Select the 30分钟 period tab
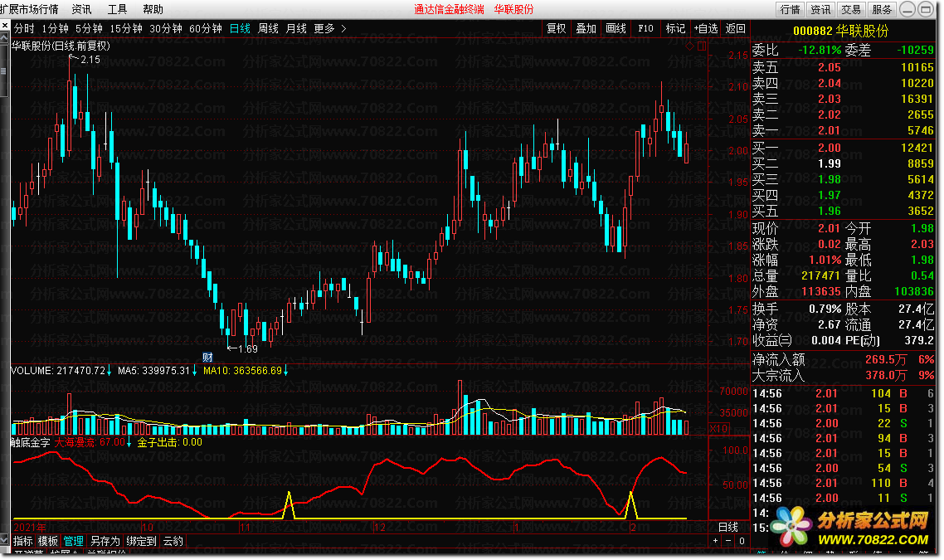944x560 pixels. (x=166, y=28)
